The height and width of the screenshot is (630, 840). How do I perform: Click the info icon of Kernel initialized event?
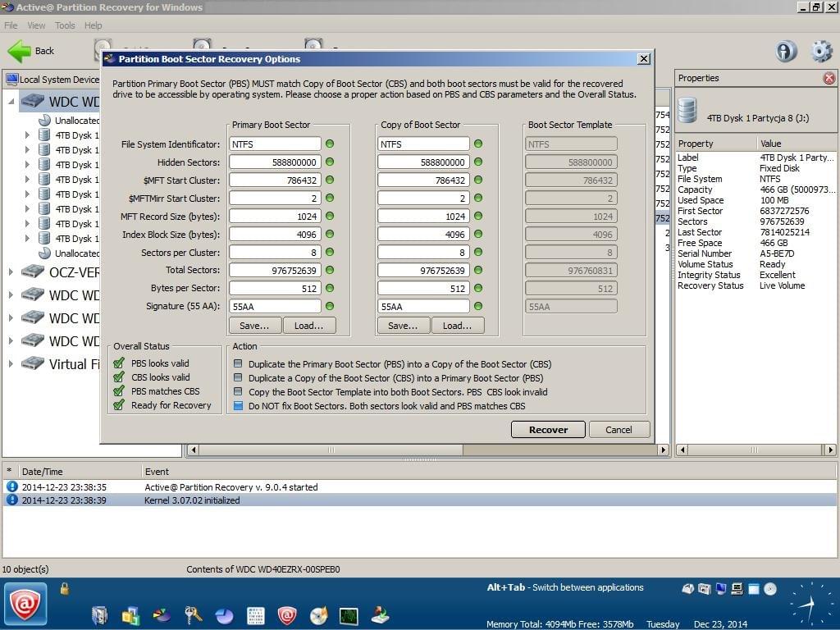(11, 500)
